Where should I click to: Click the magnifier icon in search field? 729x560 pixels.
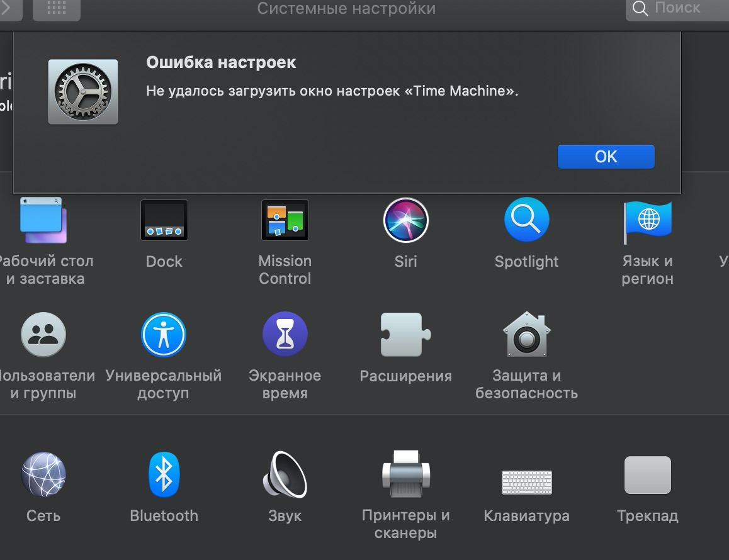tap(640, 8)
